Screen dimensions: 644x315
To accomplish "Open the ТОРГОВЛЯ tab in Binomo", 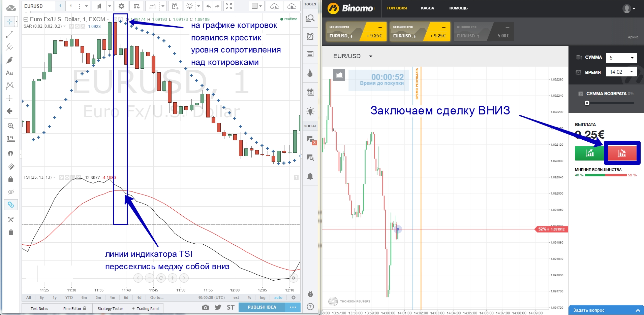I will (x=397, y=8).
